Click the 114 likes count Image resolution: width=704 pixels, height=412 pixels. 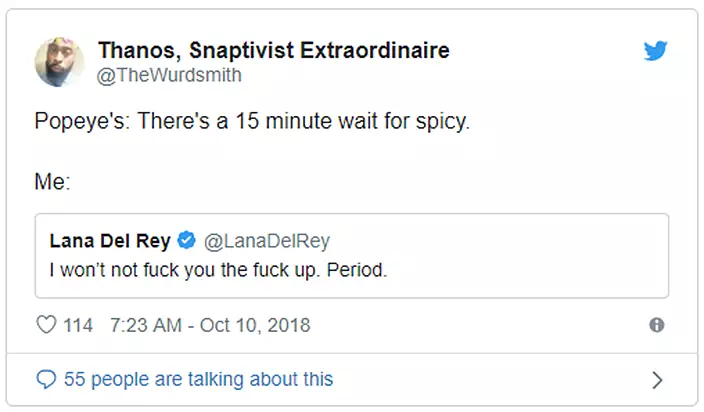pyautogui.click(x=78, y=325)
